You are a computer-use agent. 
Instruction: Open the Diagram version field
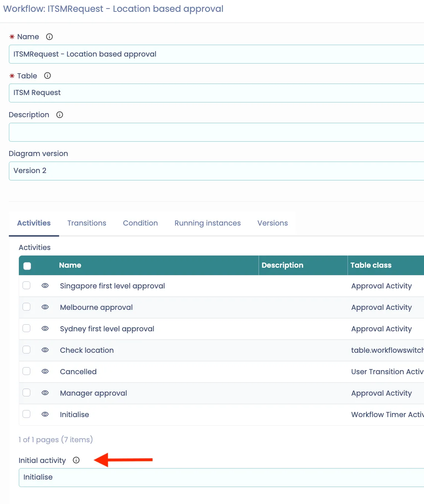(x=216, y=171)
